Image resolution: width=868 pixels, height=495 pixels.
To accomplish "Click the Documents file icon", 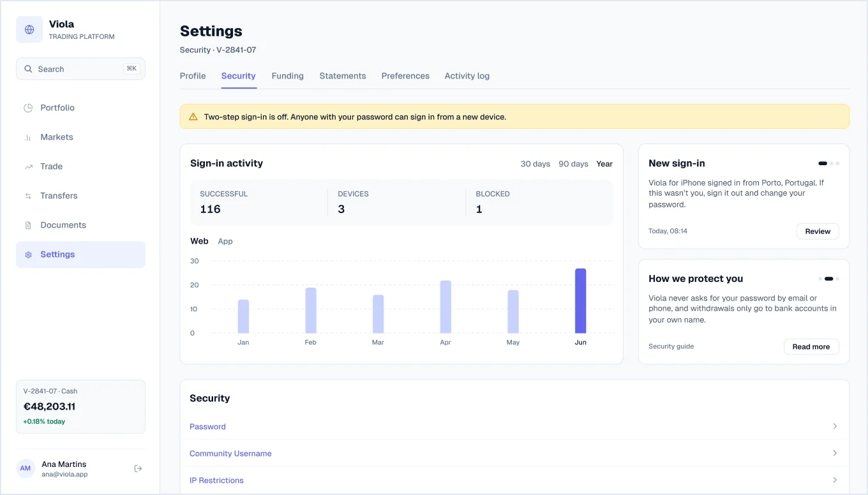I will coord(28,225).
